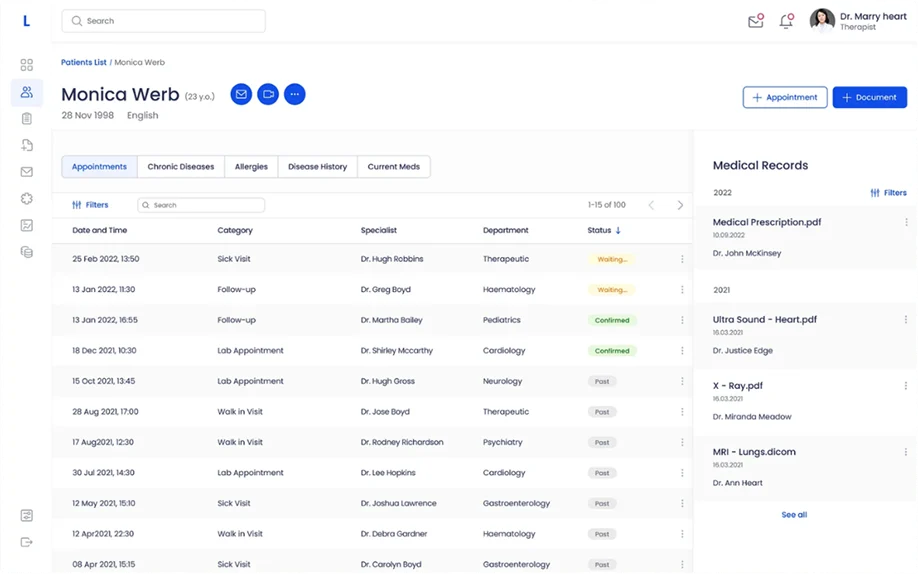Click the dashboard grid icon in sidebar
918x574 pixels.
coord(27,65)
